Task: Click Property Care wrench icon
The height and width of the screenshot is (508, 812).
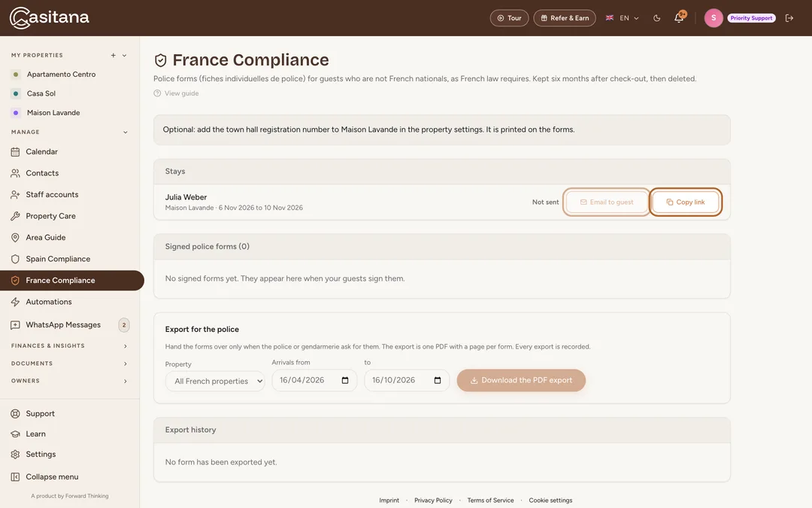Action: coord(15,216)
